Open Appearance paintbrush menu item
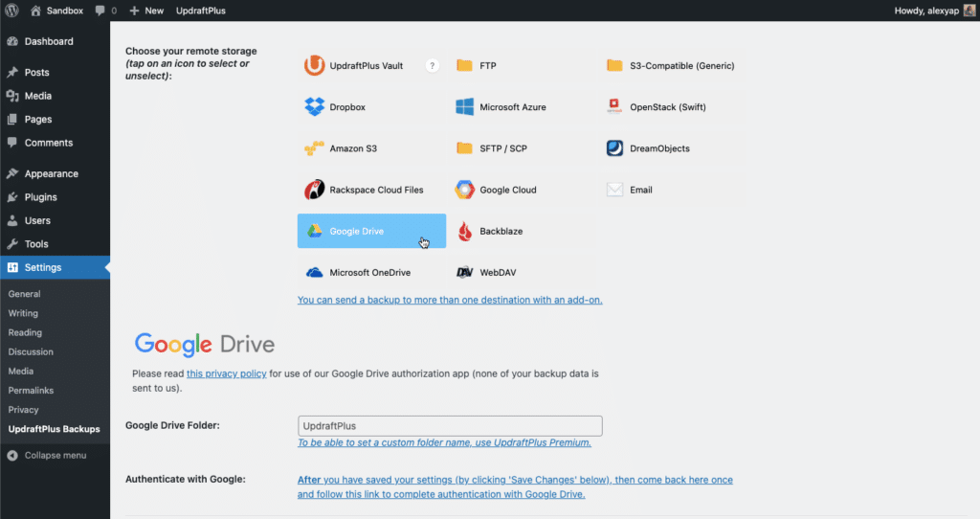Screen dimensions: 980x519 click(x=55, y=174)
